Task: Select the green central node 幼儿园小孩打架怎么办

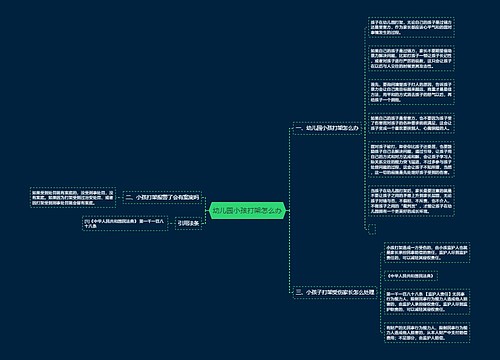Action: [x=247, y=211]
